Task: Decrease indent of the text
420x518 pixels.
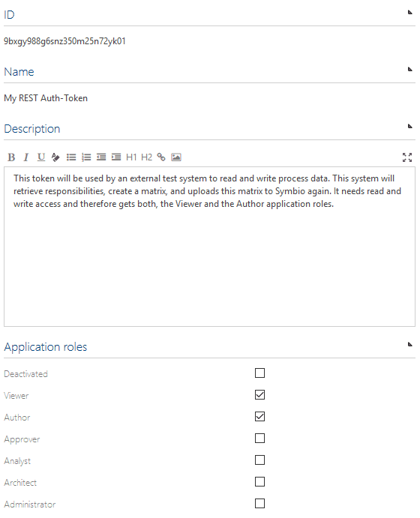Action: [101, 157]
